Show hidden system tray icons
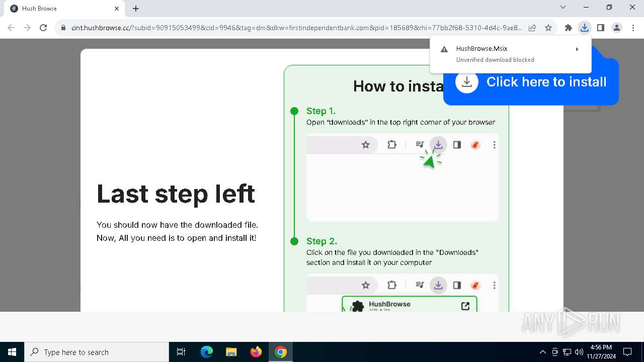 coord(542,352)
